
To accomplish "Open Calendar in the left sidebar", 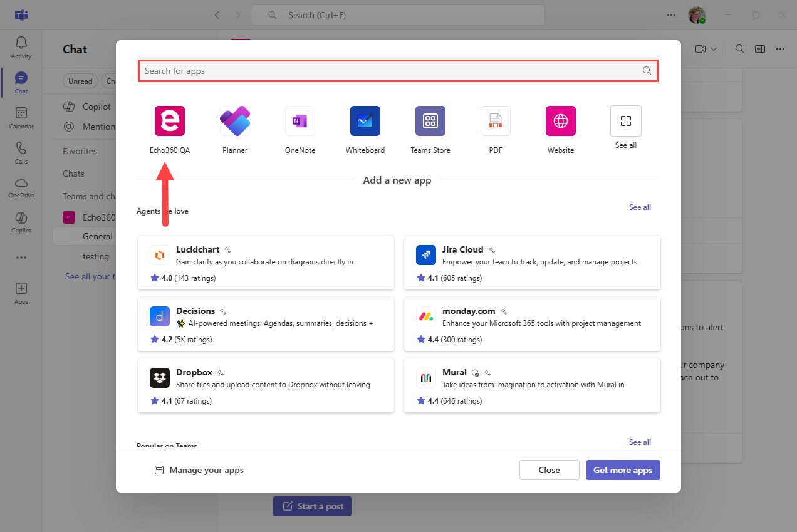I will (x=21, y=118).
